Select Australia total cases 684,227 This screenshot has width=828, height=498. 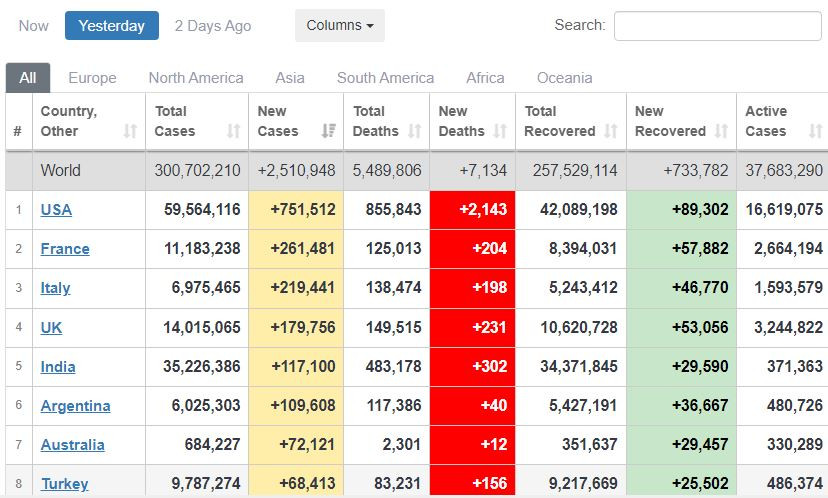pyautogui.click(x=212, y=445)
